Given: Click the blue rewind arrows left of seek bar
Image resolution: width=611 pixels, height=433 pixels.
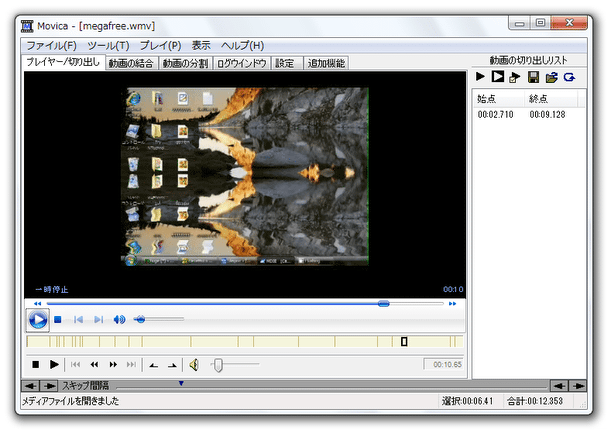Looking at the screenshot, I should point(37,304).
